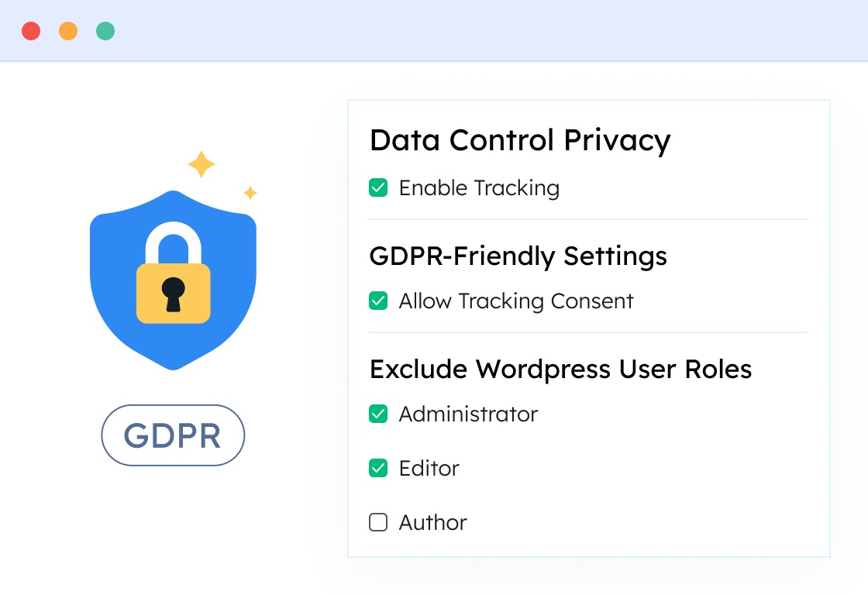Click the Enable Tracking label text
The image size is (868, 595).
tap(479, 187)
